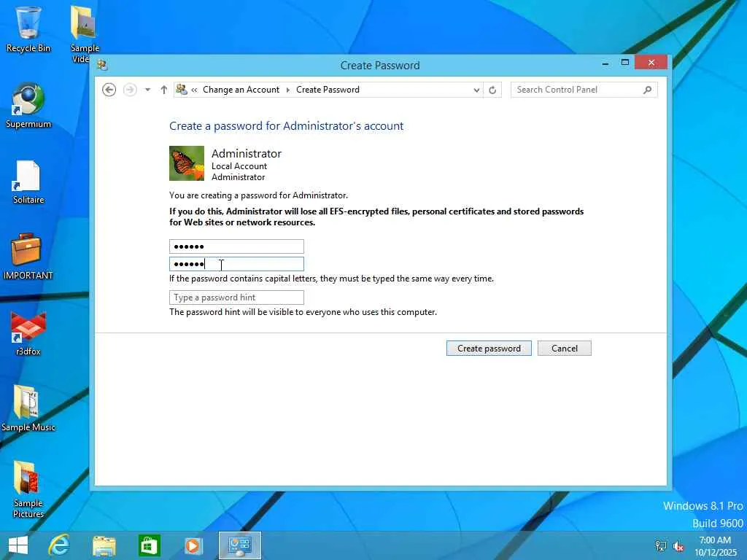Open the Windows Store taskbar icon
The width and height of the screenshot is (747, 560).
[x=149, y=545]
